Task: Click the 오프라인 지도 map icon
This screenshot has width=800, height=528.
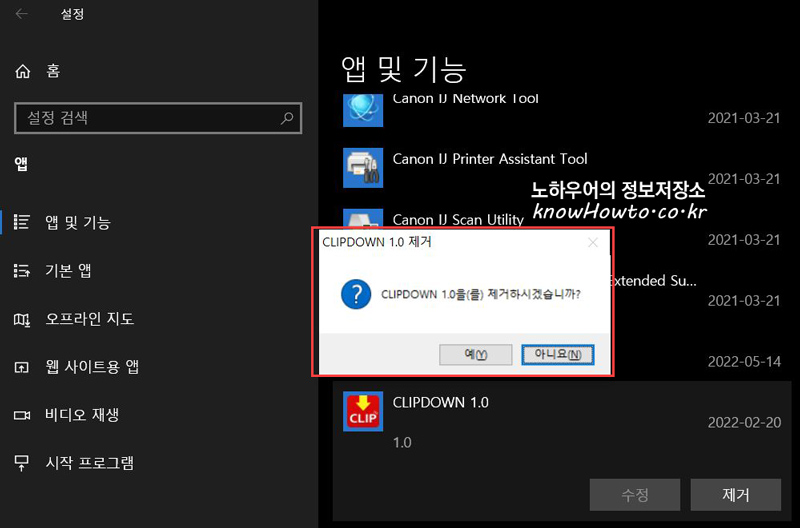Action: (21, 319)
